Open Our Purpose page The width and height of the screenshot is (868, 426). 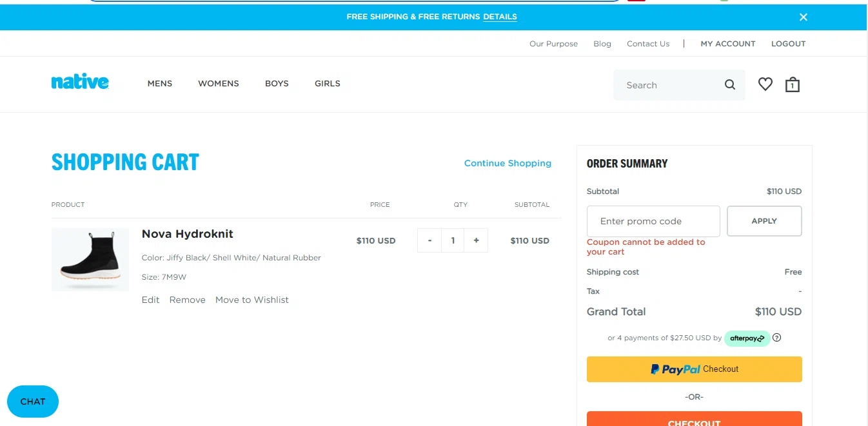click(554, 44)
